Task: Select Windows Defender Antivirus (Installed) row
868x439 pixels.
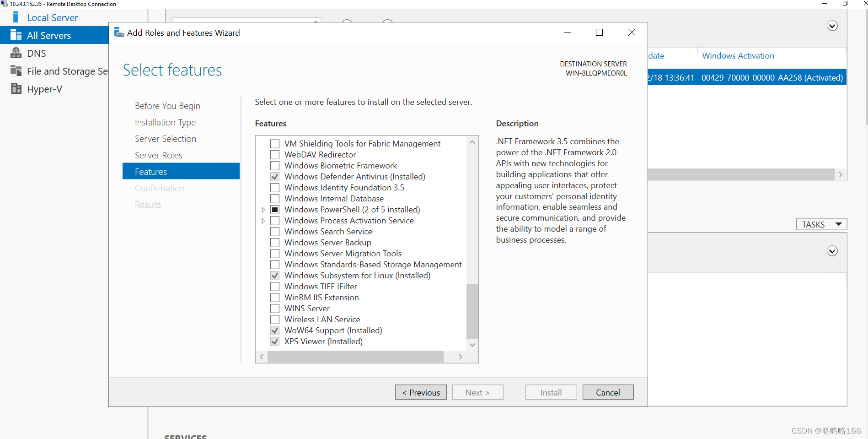Action: coord(354,177)
